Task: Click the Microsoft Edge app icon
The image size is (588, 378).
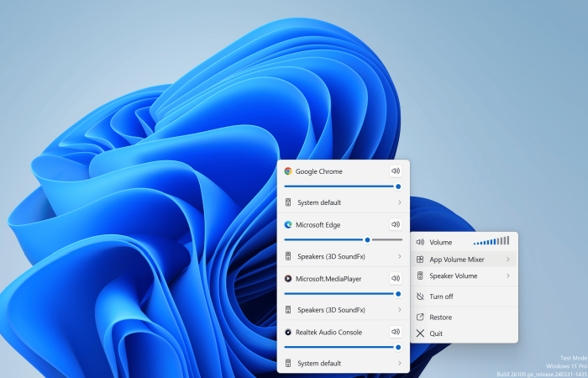Action: pos(288,224)
